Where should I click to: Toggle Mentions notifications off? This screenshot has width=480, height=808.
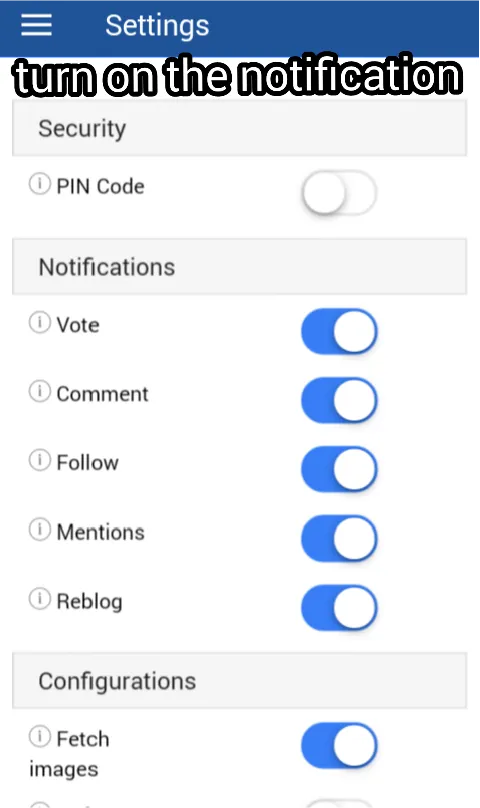click(x=339, y=538)
